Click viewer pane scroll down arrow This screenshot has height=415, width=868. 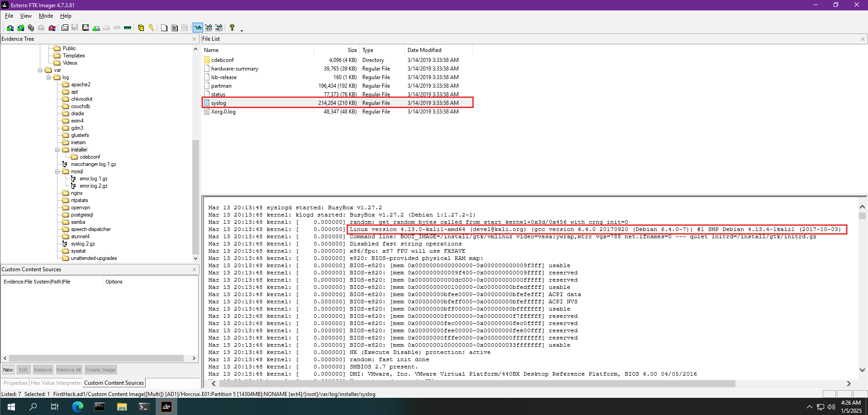pos(862,370)
